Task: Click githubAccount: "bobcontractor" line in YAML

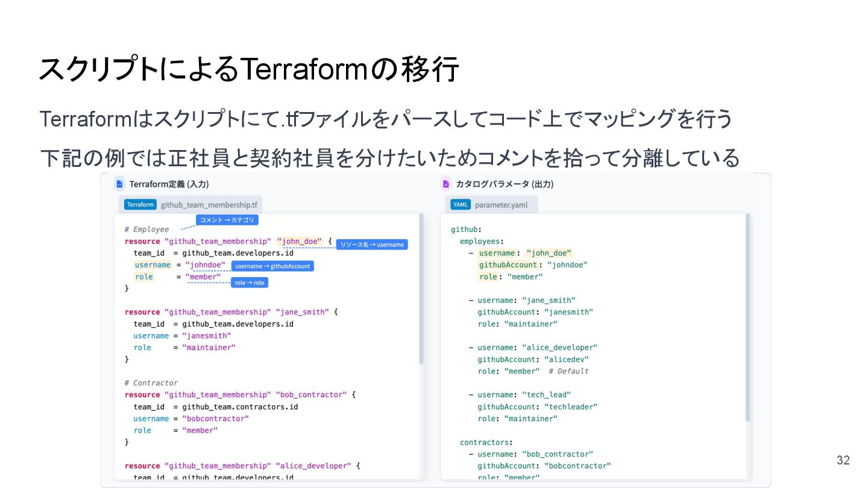Action: (x=544, y=466)
